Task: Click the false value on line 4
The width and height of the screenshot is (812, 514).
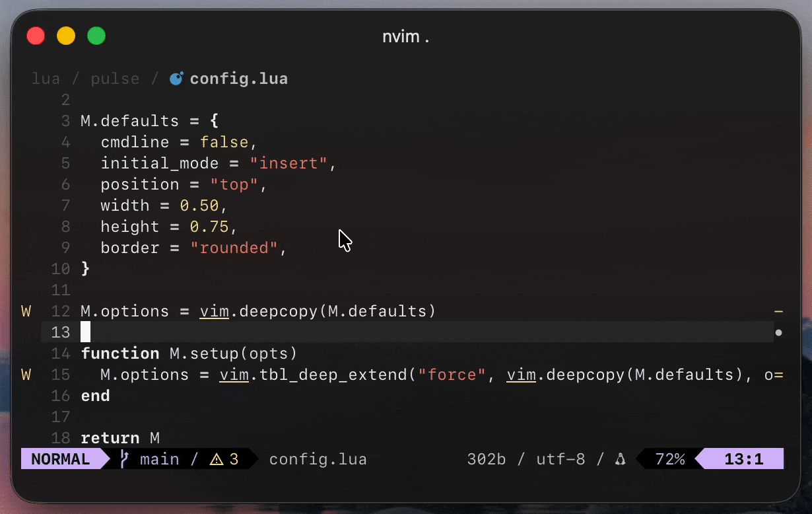Action: point(224,142)
